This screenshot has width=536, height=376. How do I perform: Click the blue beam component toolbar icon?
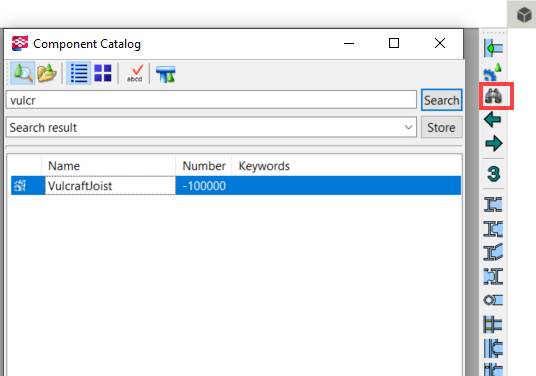click(166, 74)
